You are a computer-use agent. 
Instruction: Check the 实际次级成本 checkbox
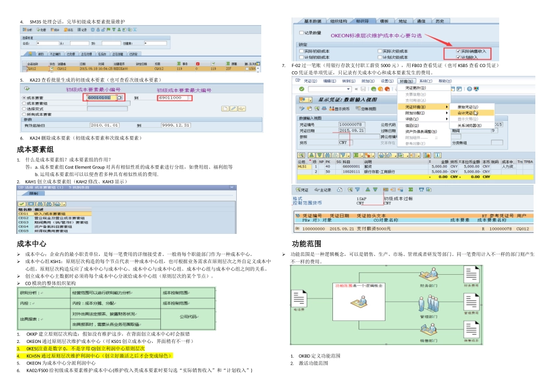coord(380,51)
